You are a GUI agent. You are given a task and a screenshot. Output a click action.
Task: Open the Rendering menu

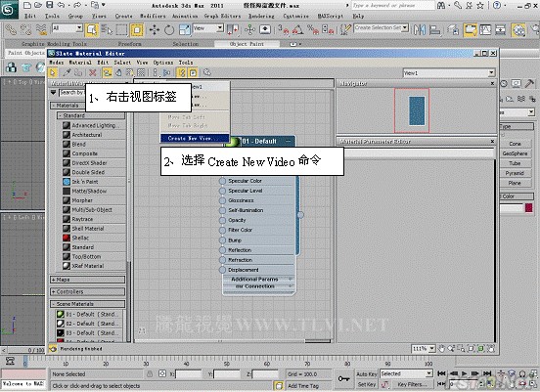(261, 16)
